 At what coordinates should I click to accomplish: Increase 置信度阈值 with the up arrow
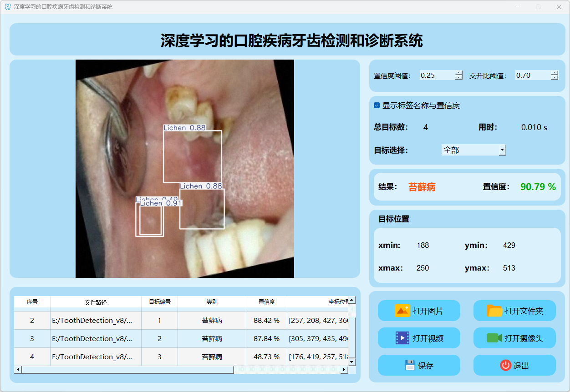click(458, 73)
